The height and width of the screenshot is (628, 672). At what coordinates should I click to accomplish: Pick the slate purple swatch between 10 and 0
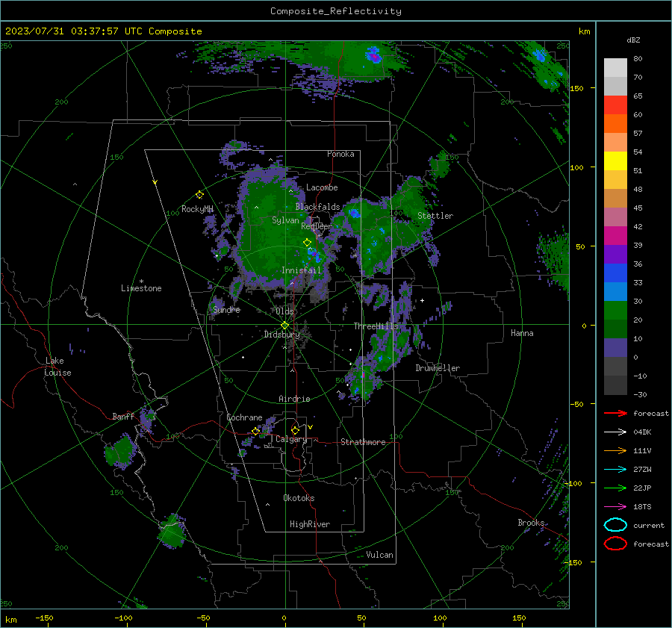click(615, 348)
